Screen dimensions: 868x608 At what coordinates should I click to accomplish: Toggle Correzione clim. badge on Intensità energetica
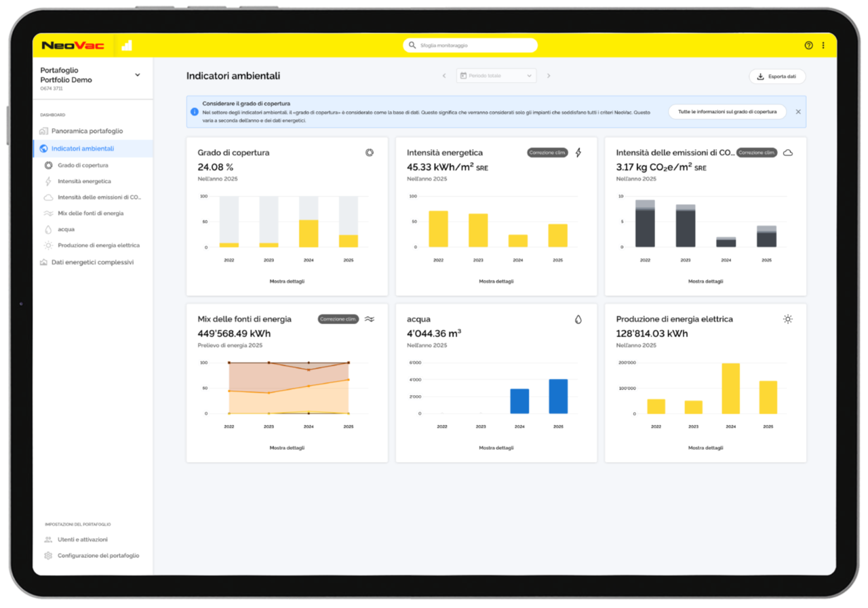[547, 153]
